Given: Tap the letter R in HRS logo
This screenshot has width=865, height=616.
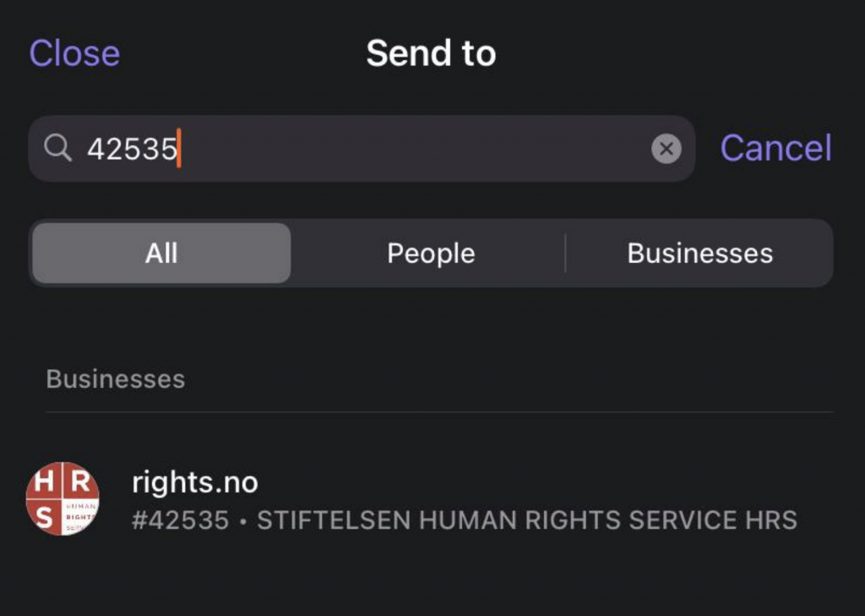Looking at the screenshot, I should (79, 482).
